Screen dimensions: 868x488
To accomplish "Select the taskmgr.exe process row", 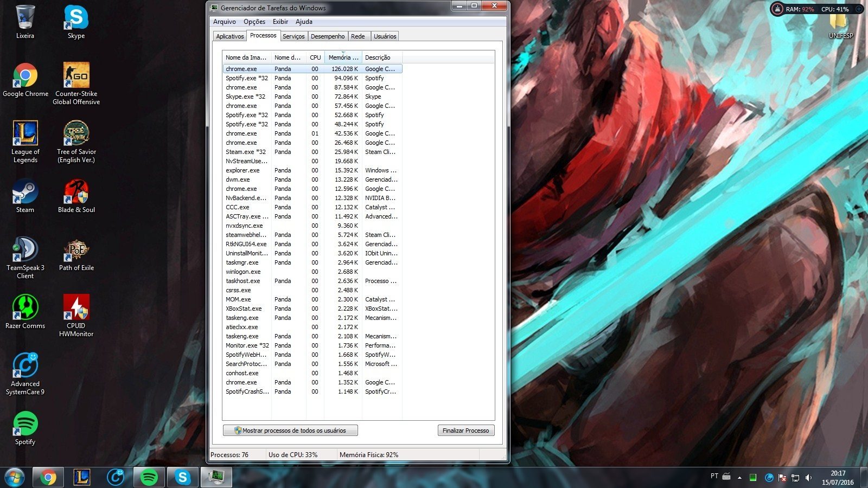I will [312, 262].
